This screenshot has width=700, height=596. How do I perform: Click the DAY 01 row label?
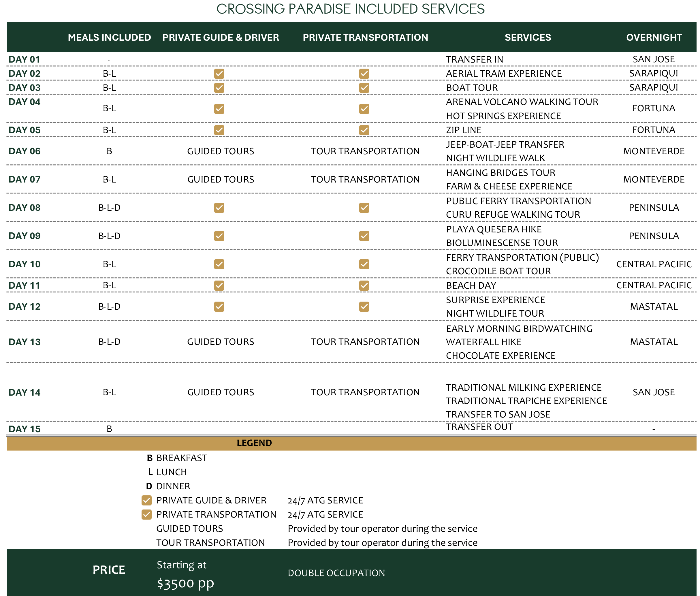pyautogui.click(x=24, y=59)
